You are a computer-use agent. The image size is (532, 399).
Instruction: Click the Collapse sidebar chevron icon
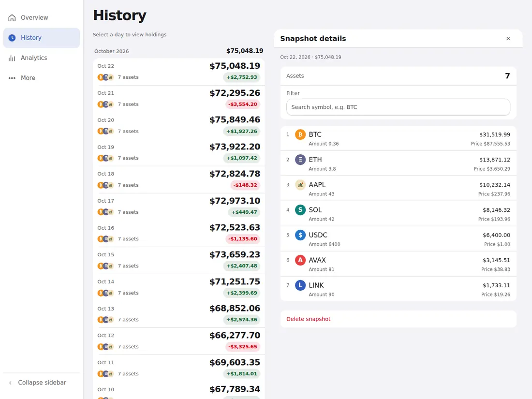(x=11, y=383)
